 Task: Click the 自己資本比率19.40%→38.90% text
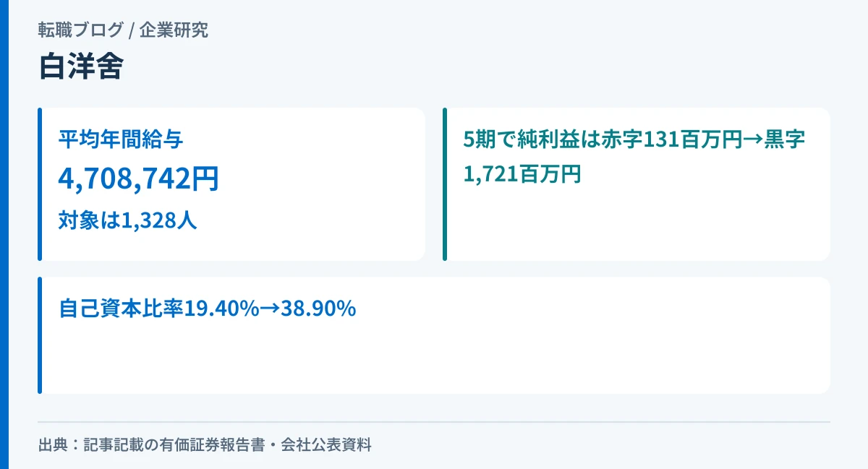coord(207,309)
